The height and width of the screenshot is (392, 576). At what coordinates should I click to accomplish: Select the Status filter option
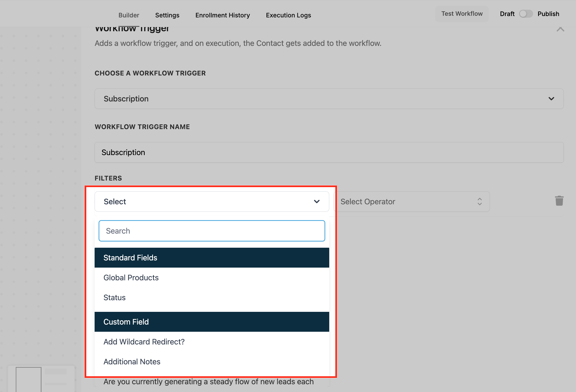[115, 297]
